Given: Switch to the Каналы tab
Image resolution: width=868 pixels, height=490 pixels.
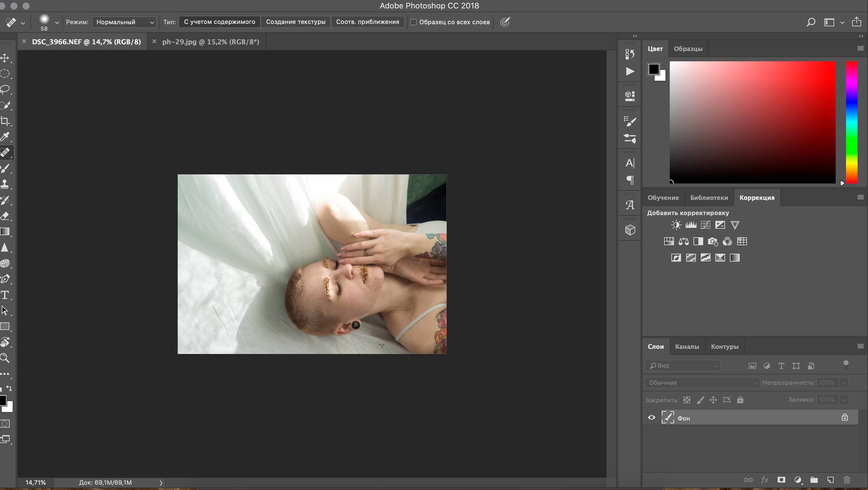Looking at the screenshot, I should coord(687,346).
